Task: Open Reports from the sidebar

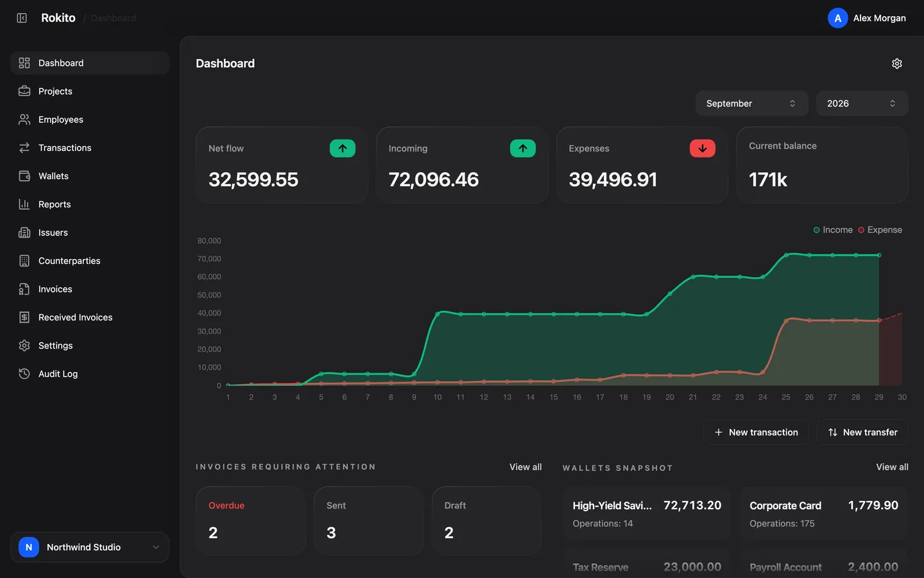Action: tap(90, 204)
